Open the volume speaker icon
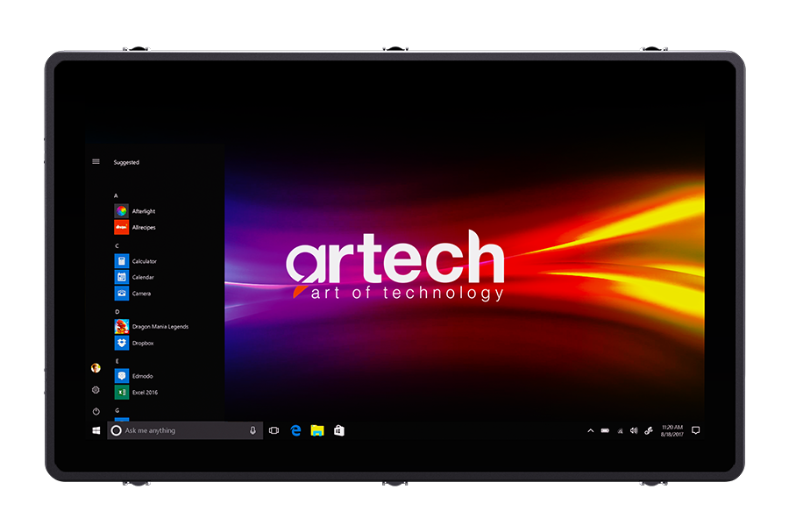The image size is (789, 532). point(634,430)
